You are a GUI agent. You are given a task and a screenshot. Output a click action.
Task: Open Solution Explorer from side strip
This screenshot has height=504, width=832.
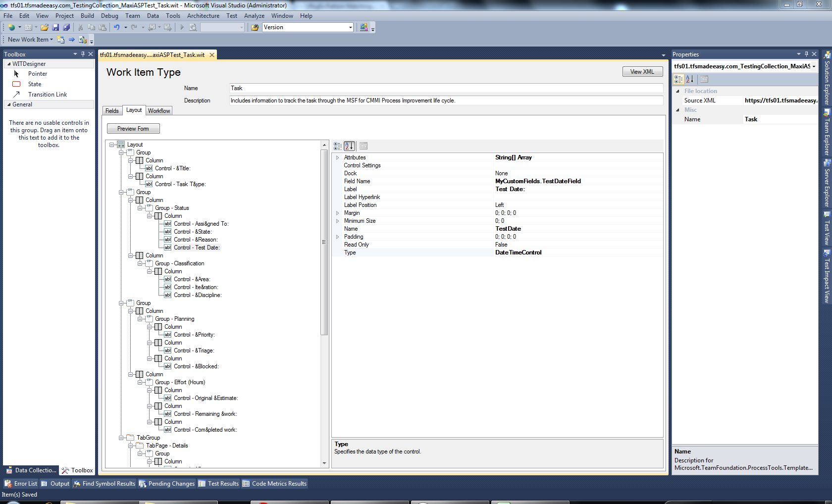(x=827, y=78)
